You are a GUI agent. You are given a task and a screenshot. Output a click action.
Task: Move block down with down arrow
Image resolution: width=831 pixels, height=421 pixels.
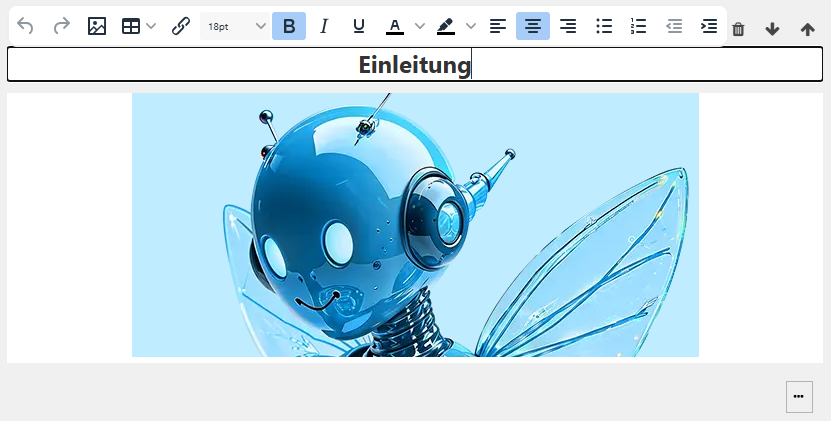pyautogui.click(x=772, y=29)
